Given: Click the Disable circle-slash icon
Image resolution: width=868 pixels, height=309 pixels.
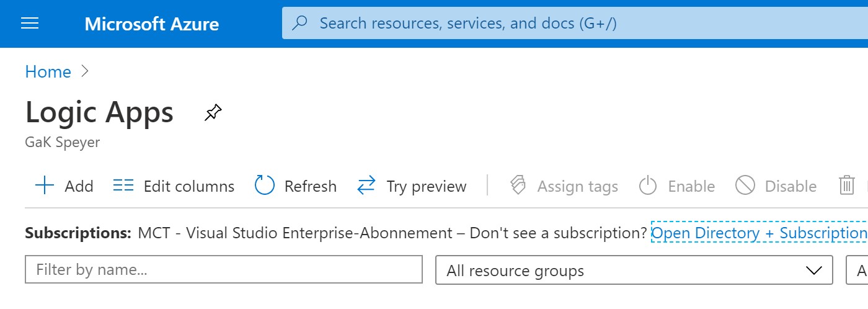Looking at the screenshot, I should pyautogui.click(x=745, y=186).
